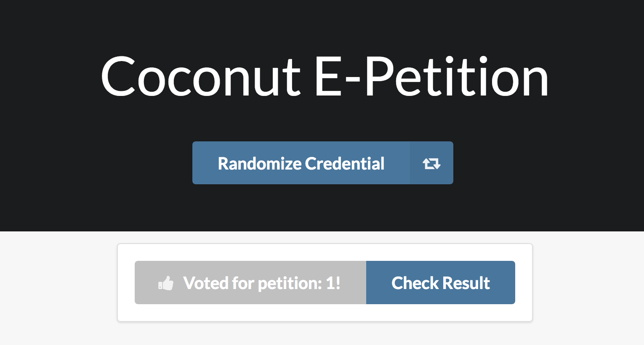Viewport: 644px width, 345px height.
Task: Click the "Voted for petition: 1!" text
Action: (262, 283)
